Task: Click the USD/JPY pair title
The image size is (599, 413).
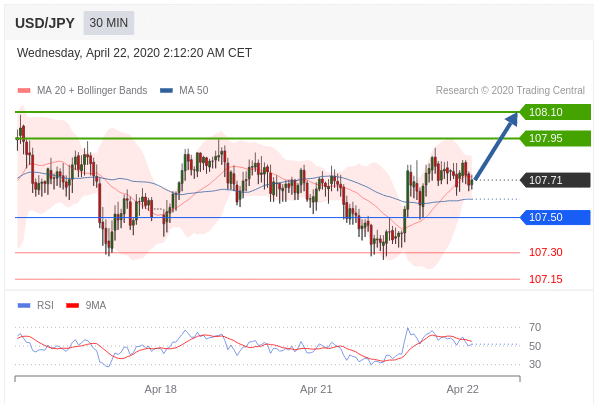Action: coord(45,23)
